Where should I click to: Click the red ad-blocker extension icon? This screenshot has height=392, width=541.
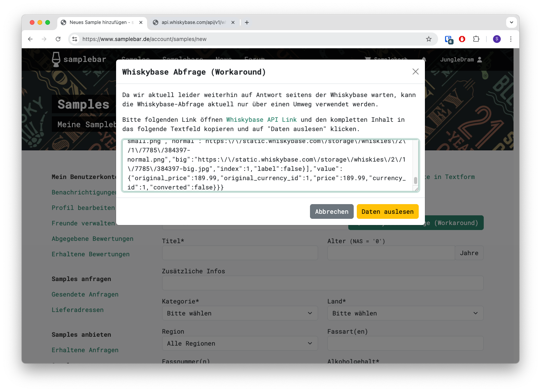tap(462, 39)
